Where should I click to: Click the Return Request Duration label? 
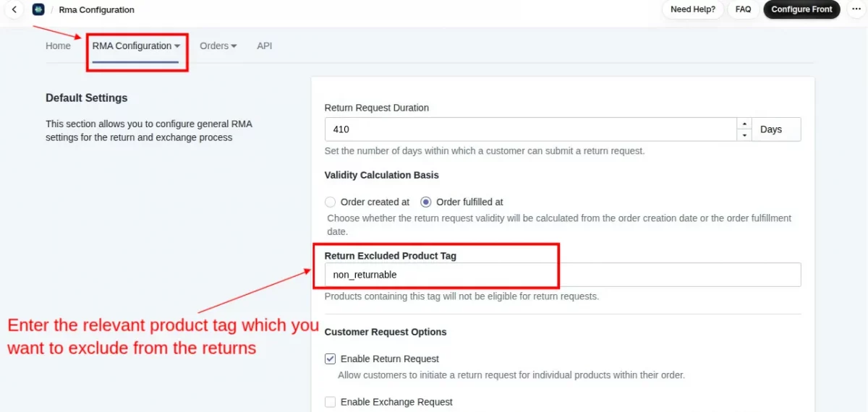pyautogui.click(x=376, y=108)
